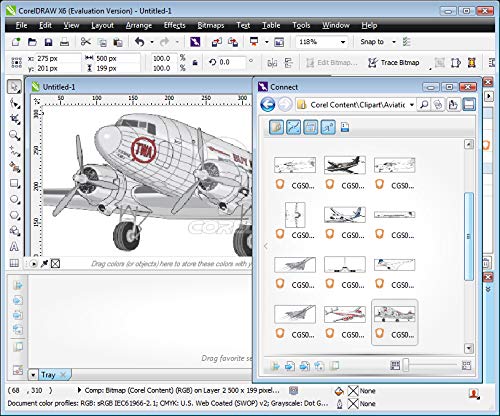Open the Tray list dropdown arrow
Viewport: 500px width, 416px height.
coord(33,375)
